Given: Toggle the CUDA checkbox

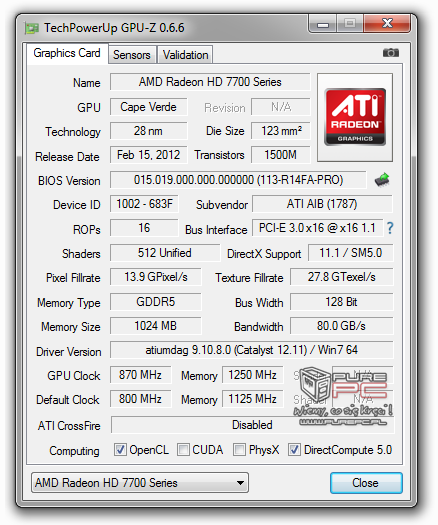Looking at the screenshot, I should pyautogui.click(x=184, y=450).
